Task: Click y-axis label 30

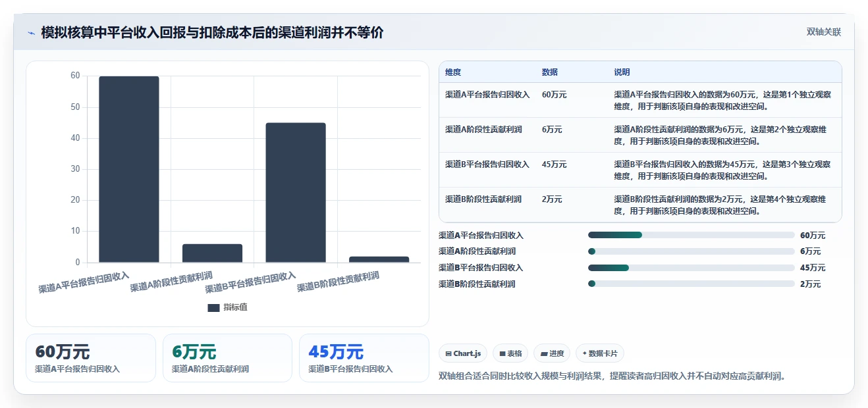Action: coord(75,169)
